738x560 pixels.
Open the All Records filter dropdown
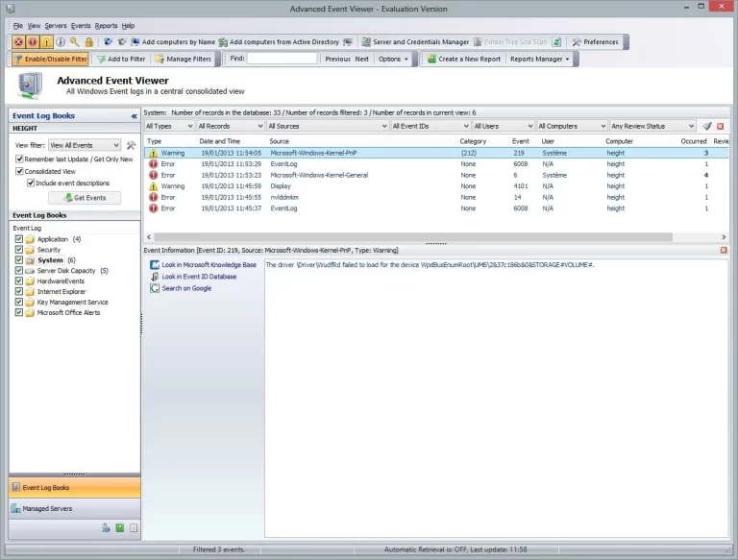click(231, 126)
